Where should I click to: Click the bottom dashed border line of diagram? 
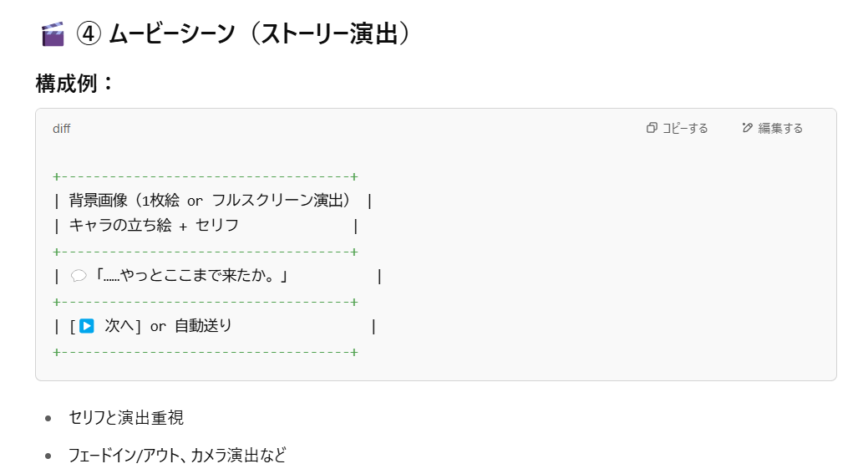click(x=206, y=352)
